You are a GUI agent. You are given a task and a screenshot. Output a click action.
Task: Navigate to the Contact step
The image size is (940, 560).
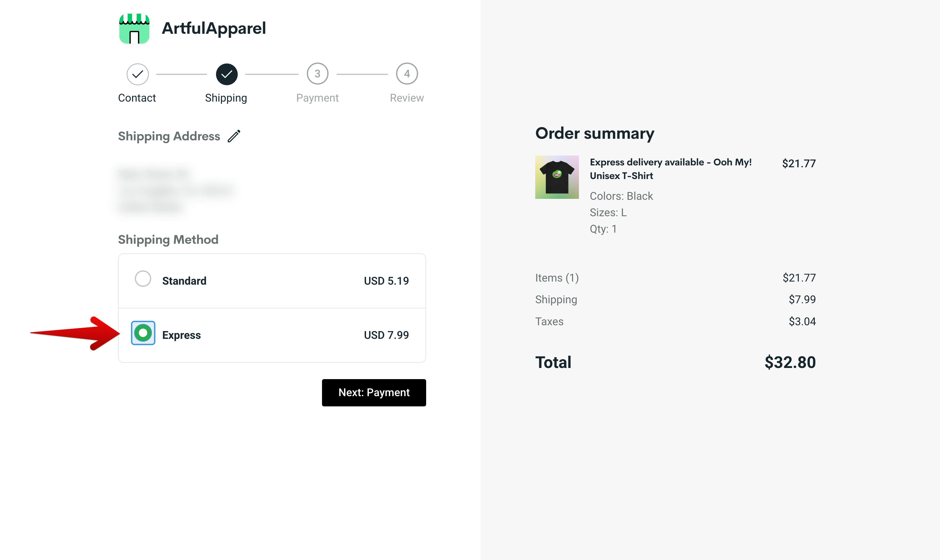pos(137,98)
